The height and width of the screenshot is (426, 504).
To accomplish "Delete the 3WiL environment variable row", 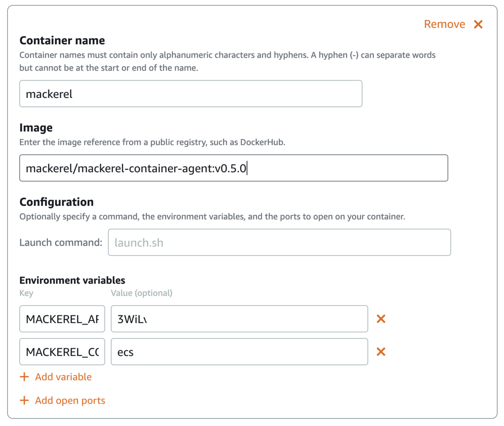I will coord(381,319).
